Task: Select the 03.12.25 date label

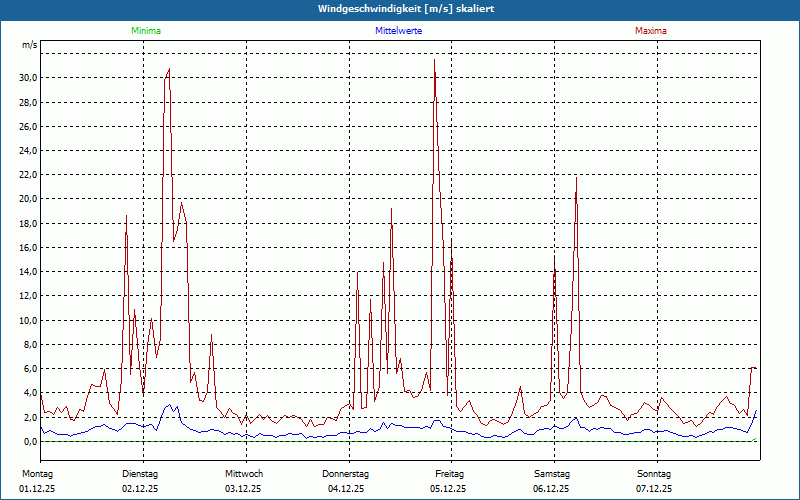Action: pos(243,489)
